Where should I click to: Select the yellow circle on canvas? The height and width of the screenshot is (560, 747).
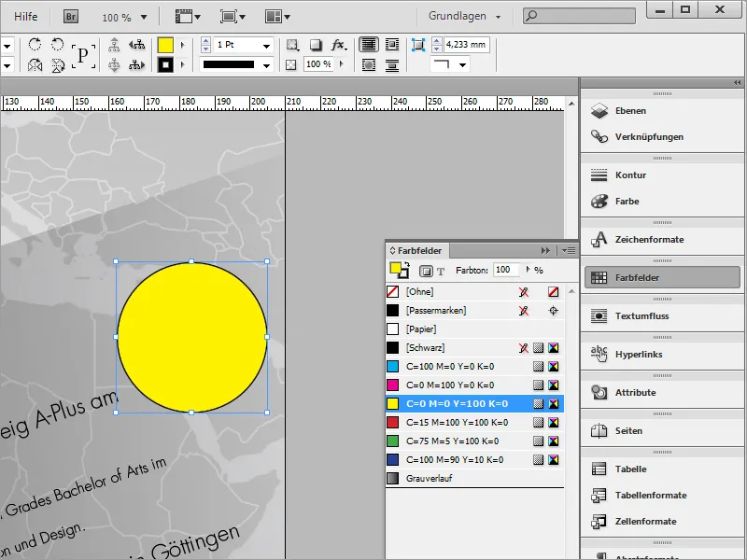click(192, 337)
